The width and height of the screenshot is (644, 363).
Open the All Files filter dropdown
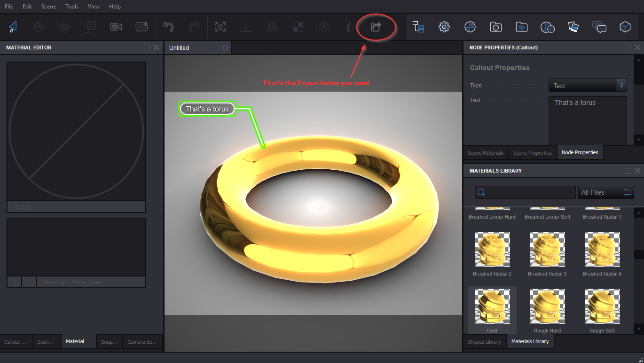point(606,192)
